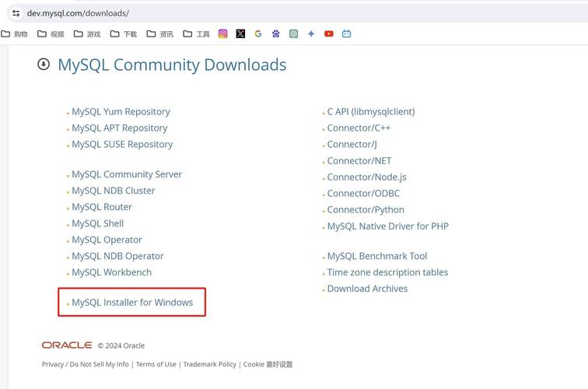This screenshot has height=389, width=588.
Task: Open Terms of Use footer link
Action: point(156,364)
